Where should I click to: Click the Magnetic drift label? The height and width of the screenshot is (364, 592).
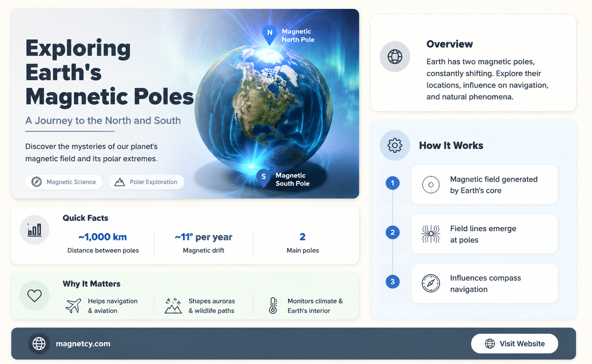(x=204, y=250)
